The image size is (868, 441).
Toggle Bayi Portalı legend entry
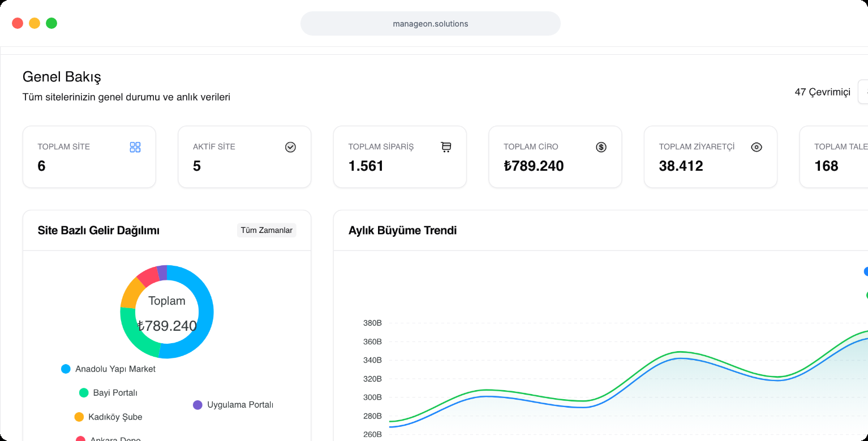point(108,393)
